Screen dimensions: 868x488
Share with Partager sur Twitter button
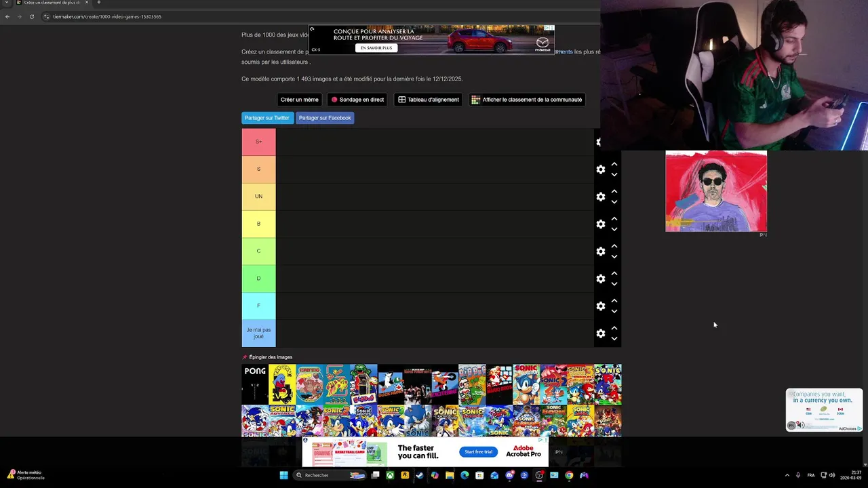(x=267, y=118)
